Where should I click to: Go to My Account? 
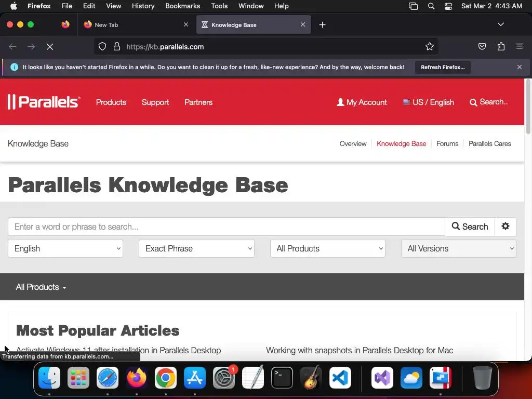point(362,102)
